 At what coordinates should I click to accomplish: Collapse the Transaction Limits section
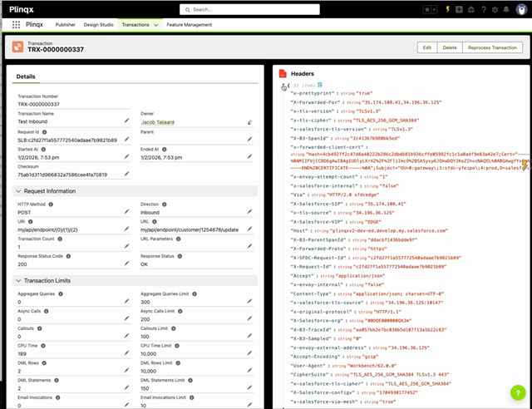(x=18, y=281)
